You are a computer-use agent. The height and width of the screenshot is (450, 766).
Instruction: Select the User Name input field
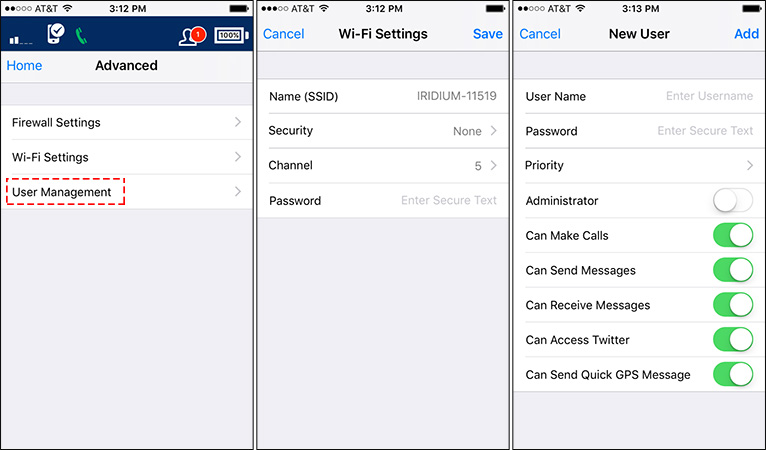pos(639,96)
